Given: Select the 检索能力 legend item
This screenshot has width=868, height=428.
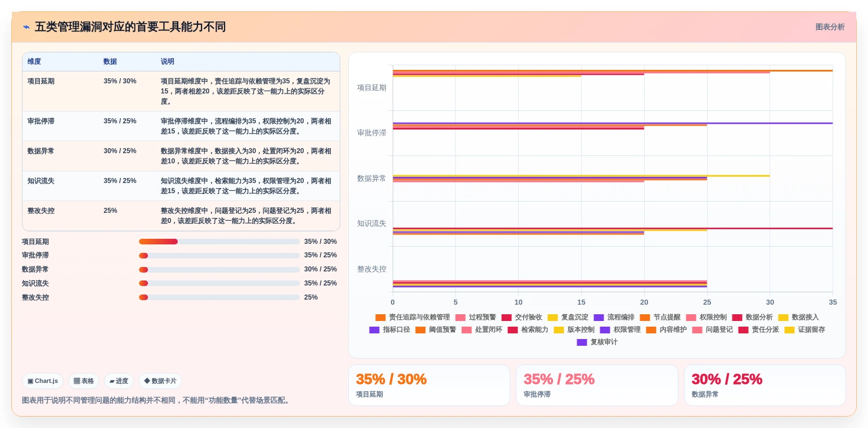Looking at the screenshot, I should [528, 330].
